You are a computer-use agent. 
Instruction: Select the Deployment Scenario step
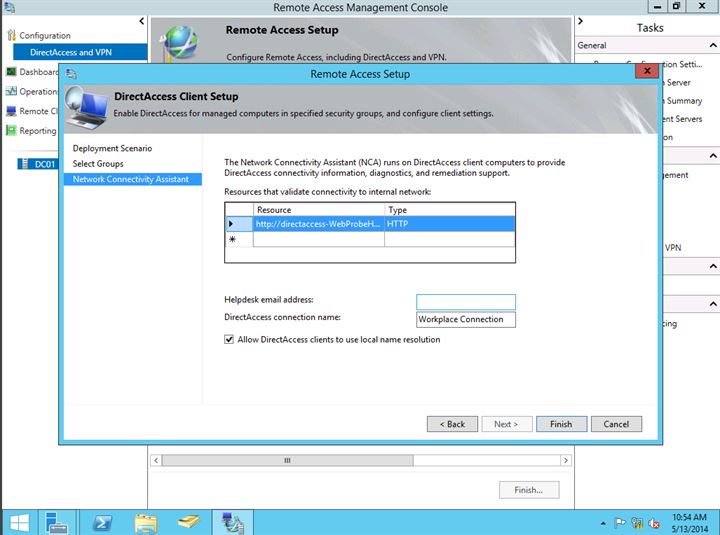pos(111,148)
